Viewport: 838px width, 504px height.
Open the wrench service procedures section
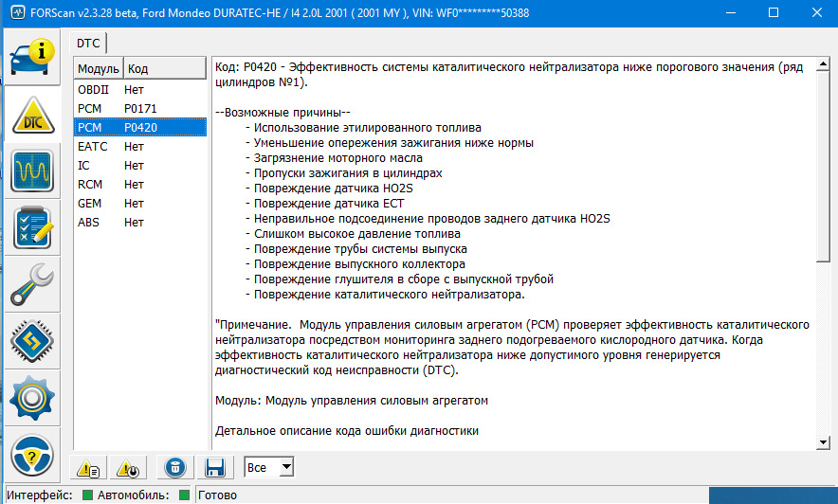(32, 284)
